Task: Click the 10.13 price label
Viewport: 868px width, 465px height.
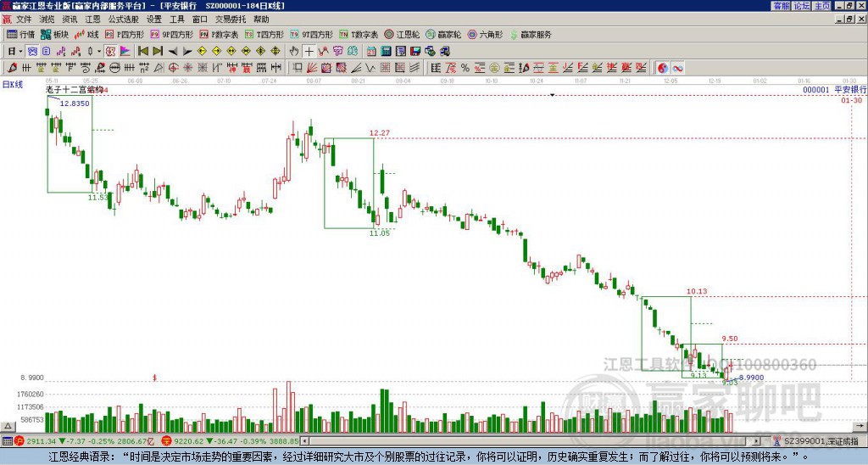Action: (697, 291)
